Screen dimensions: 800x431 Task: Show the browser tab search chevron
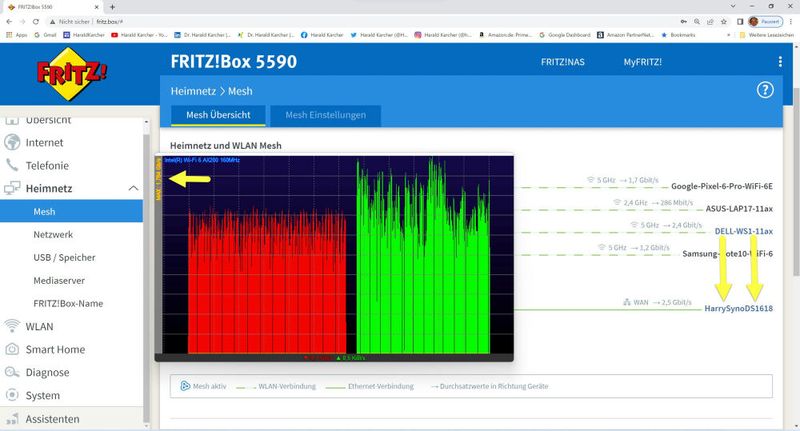(x=733, y=6)
